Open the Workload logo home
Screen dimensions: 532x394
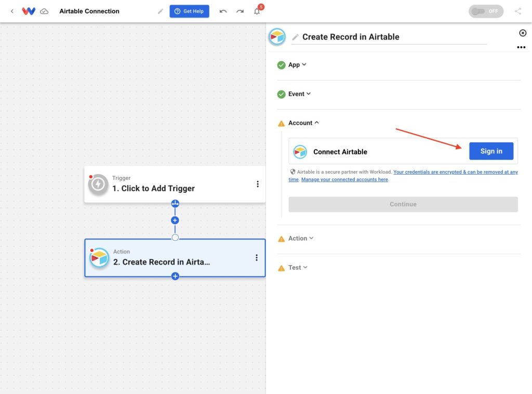click(x=29, y=11)
